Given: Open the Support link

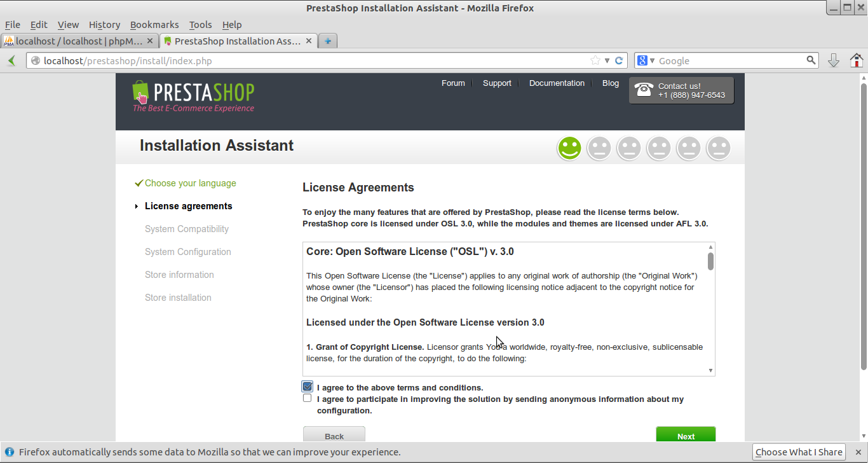Looking at the screenshot, I should (497, 83).
